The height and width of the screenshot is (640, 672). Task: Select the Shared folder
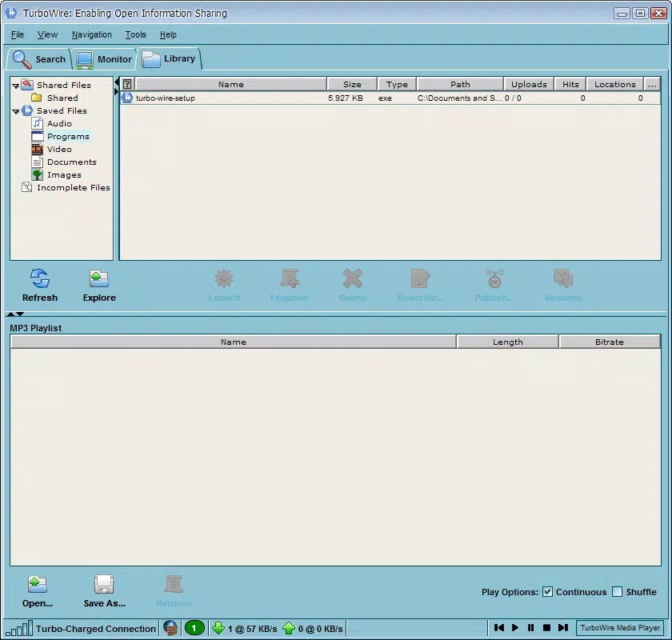(62, 98)
